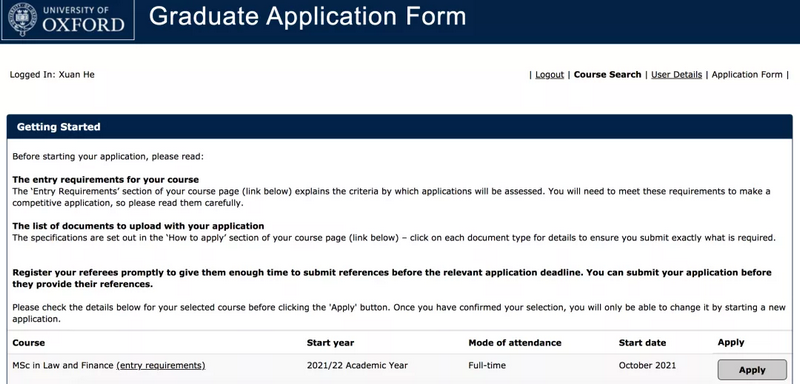Select the 2021/22 Academic Year cell
The height and width of the screenshot is (384, 800).
357,365
